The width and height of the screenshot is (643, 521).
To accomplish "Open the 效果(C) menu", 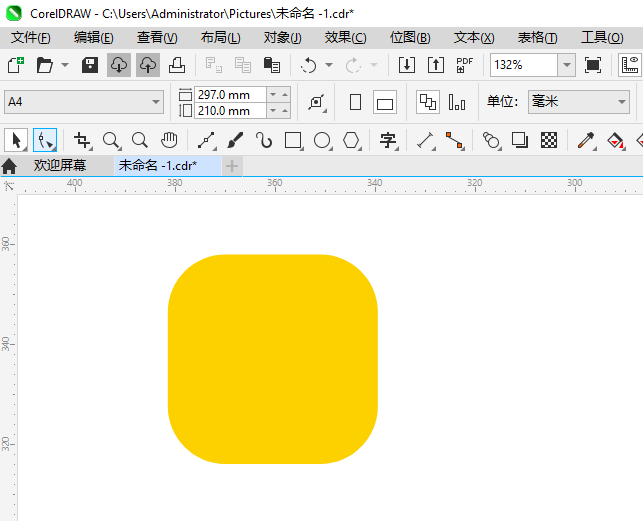I will (x=345, y=38).
